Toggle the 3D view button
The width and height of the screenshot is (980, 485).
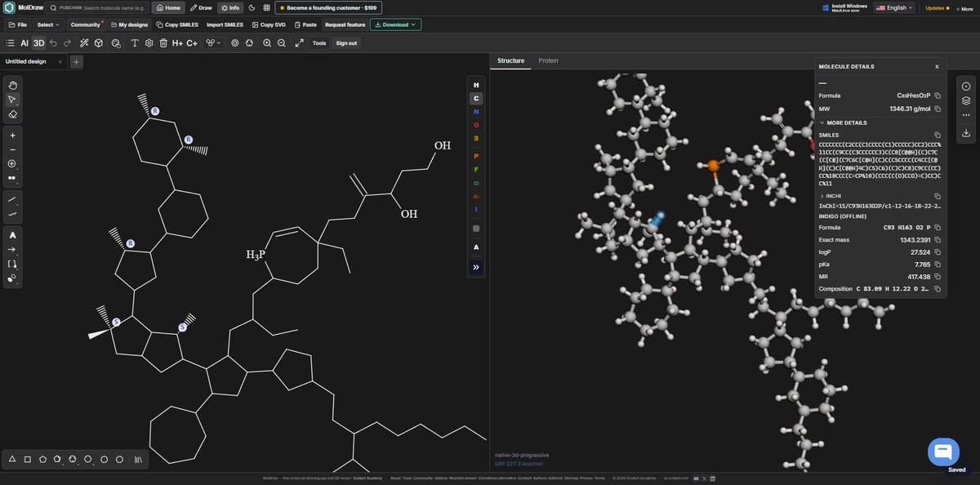tap(38, 43)
